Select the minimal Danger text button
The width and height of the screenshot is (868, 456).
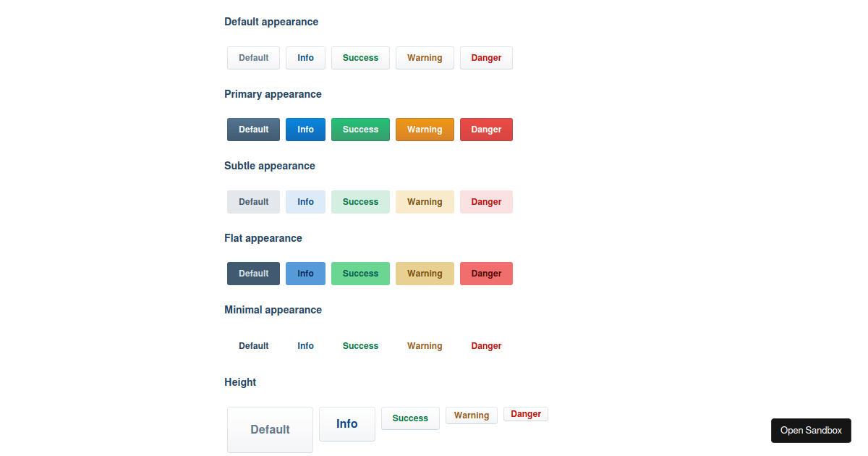coord(486,345)
